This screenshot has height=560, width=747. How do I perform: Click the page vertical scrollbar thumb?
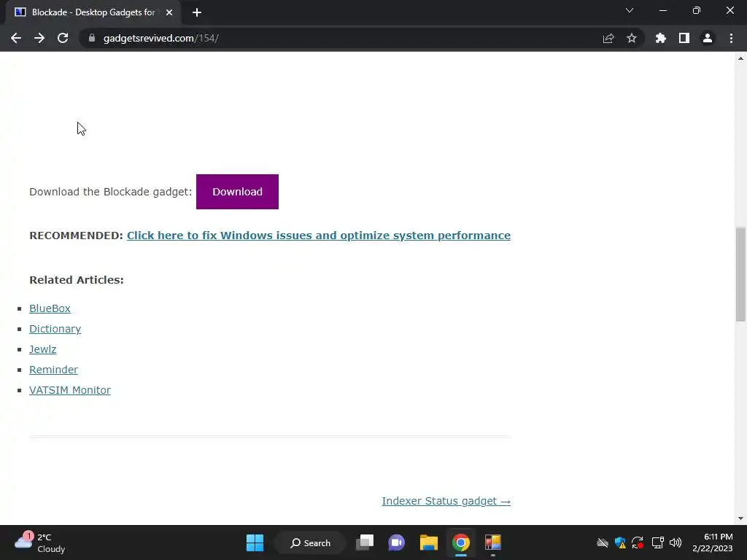click(x=740, y=274)
